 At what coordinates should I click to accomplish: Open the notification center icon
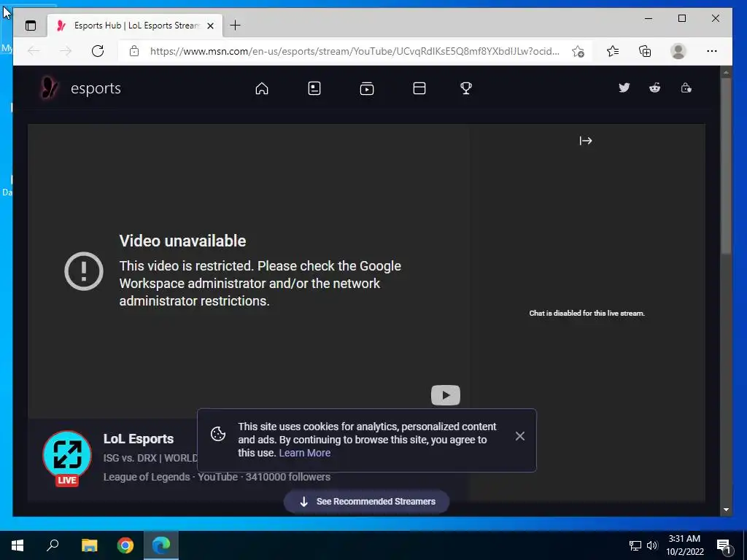[724, 546]
